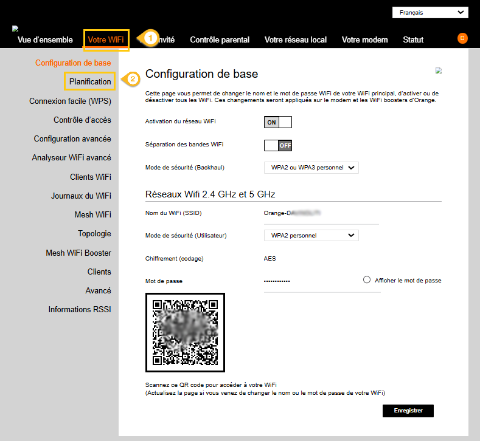The image size is (480, 441).
Task: Open the Mode de sécurité (Utilisateur) dropdown
Action: click(311, 235)
